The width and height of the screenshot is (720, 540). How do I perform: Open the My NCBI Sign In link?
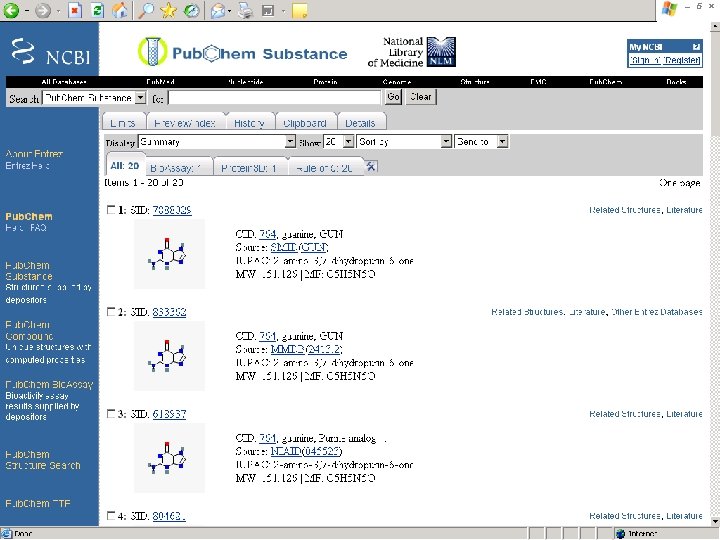(x=645, y=60)
